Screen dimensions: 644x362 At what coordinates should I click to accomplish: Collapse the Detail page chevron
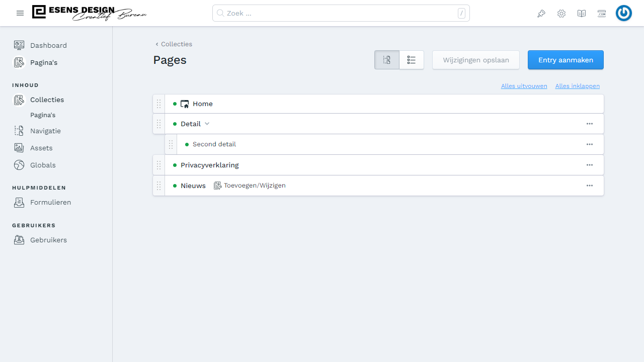tap(207, 124)
